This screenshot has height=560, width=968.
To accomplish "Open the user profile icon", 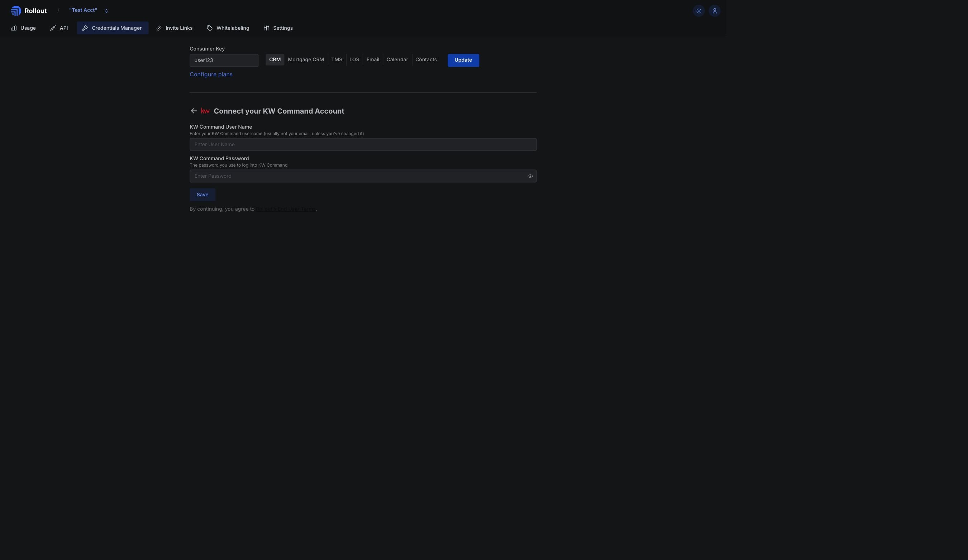I will click(x=715, y=11).
